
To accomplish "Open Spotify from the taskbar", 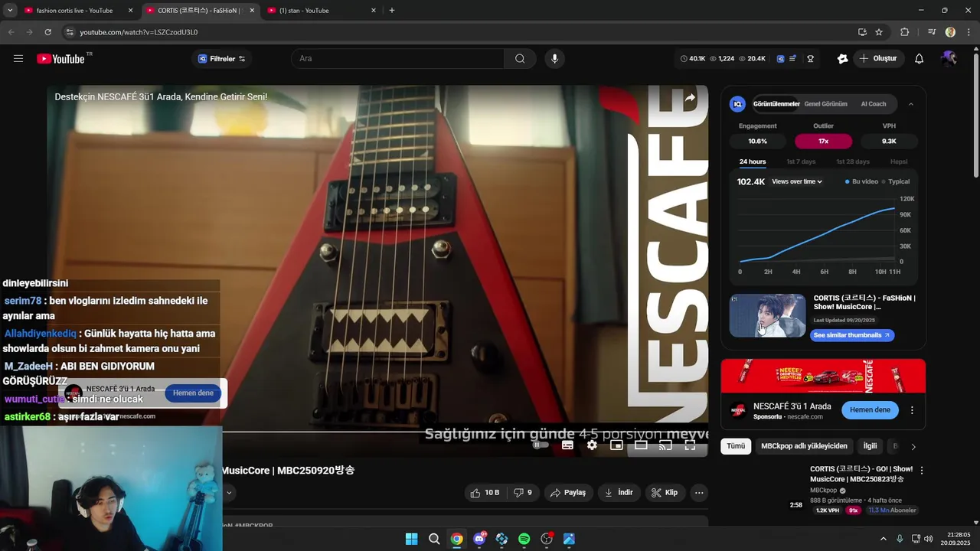I will [524, 539].
